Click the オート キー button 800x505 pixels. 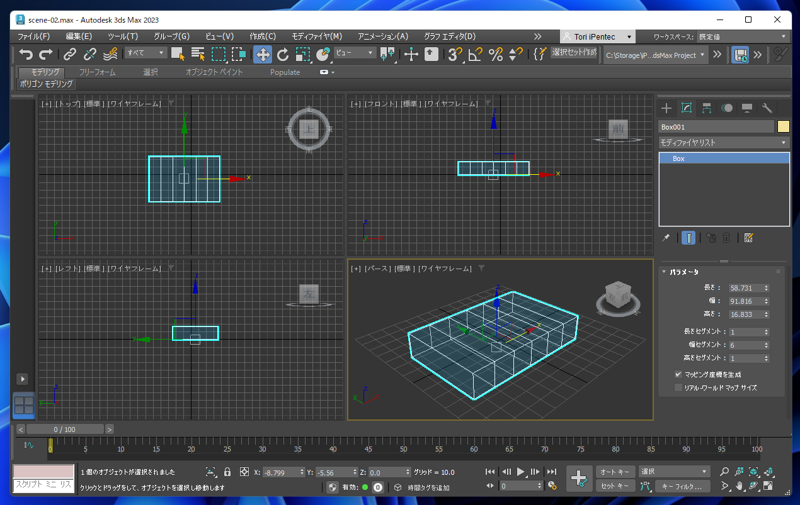[614, 472]
